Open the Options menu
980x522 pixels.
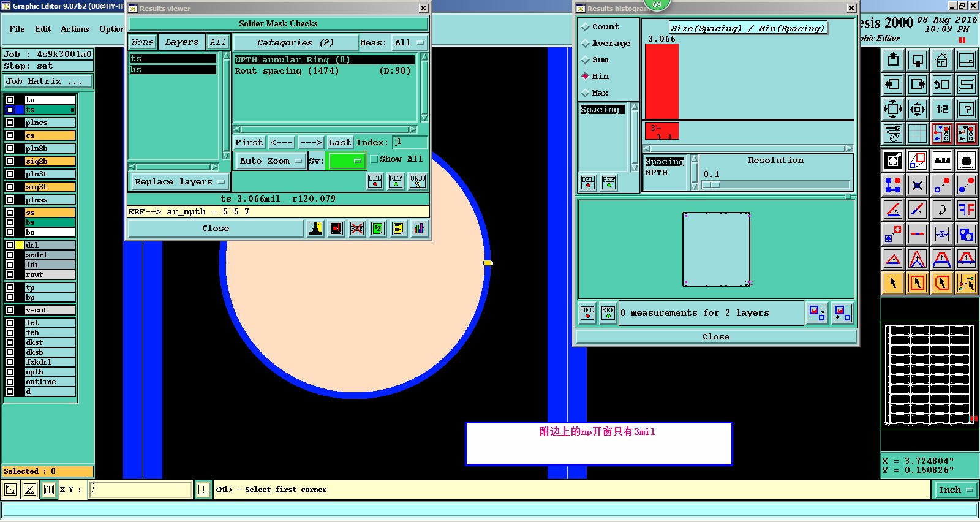pos(113,29)
